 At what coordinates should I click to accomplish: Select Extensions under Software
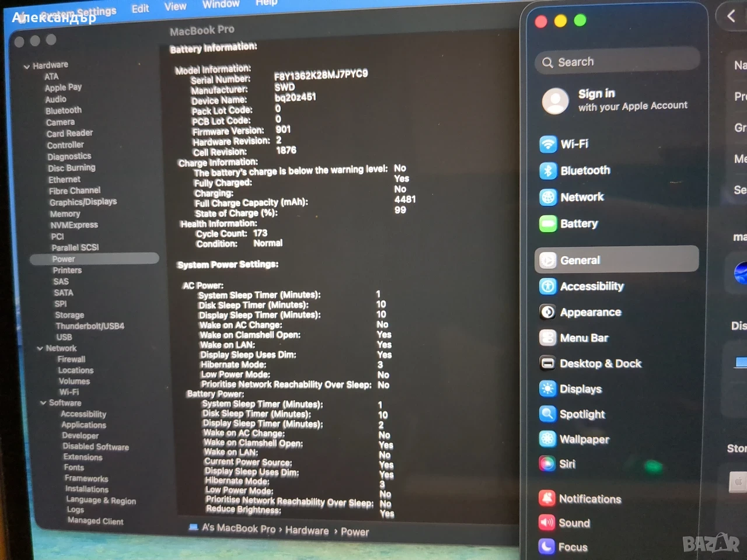83,457
